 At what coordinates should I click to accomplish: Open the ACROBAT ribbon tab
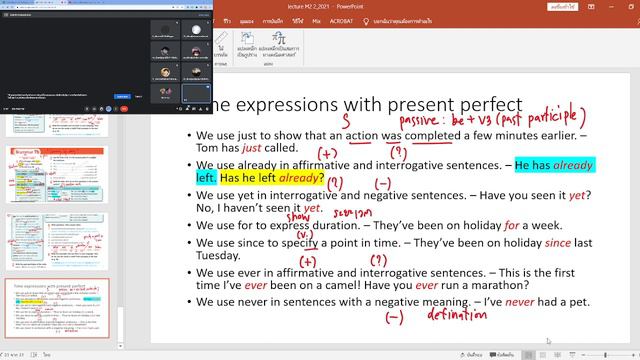click(x=341, y=21)
